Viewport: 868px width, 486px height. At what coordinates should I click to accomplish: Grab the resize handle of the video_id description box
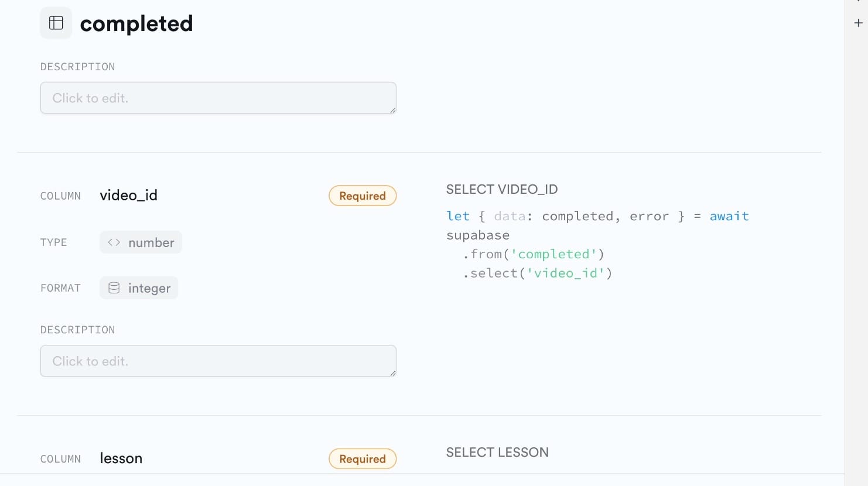[x=393, y=373]
